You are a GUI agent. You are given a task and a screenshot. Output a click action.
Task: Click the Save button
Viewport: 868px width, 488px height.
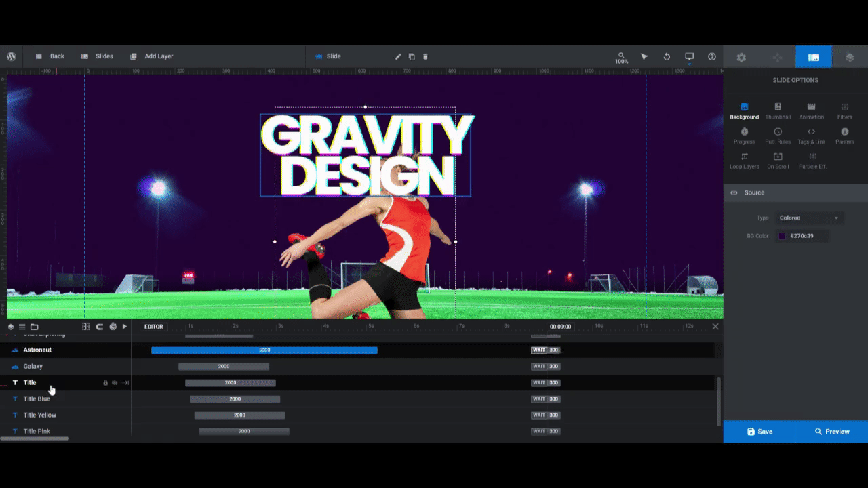tap(759, 432)
